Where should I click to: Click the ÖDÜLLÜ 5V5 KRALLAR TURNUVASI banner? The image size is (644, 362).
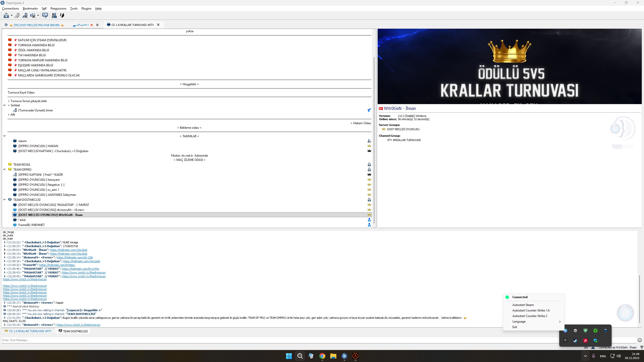click(510, 66)
